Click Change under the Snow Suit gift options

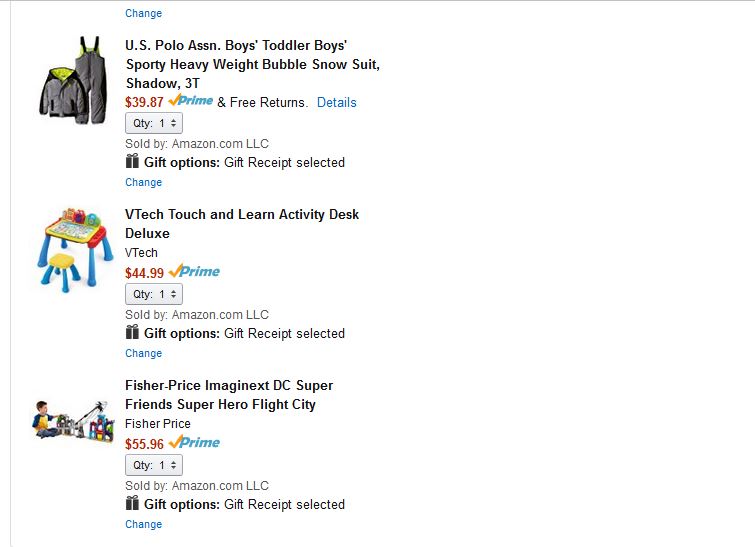(143, 182)
